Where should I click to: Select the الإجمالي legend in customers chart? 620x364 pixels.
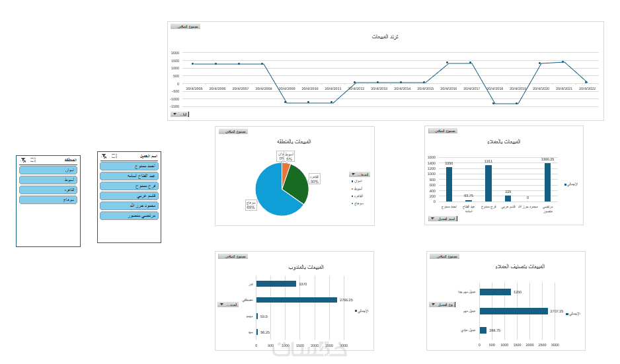pos(571,184)
